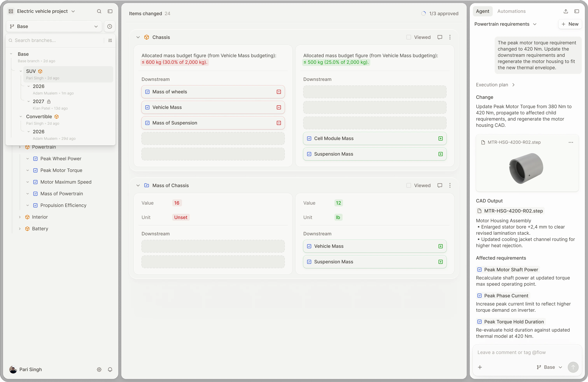
Task: Open options for MTR-HSG-4200-R02.step preview card
Action: point(571,142)
